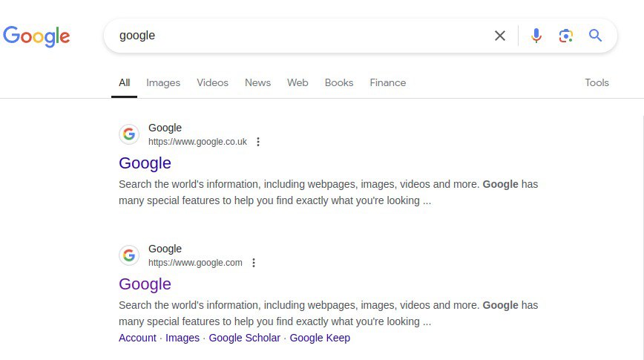This screenshot has height=360, width=644.
Task: Expand the Tools options
Action: coord(597,82)
